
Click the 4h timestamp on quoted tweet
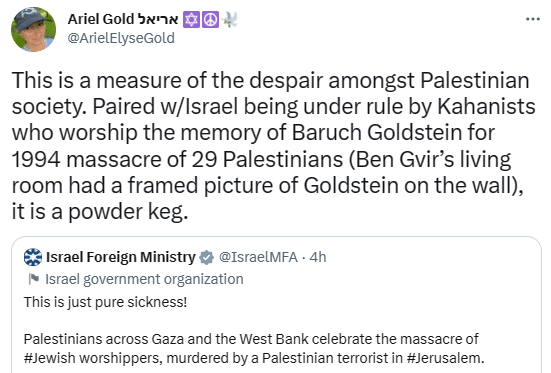pos(318,257)
